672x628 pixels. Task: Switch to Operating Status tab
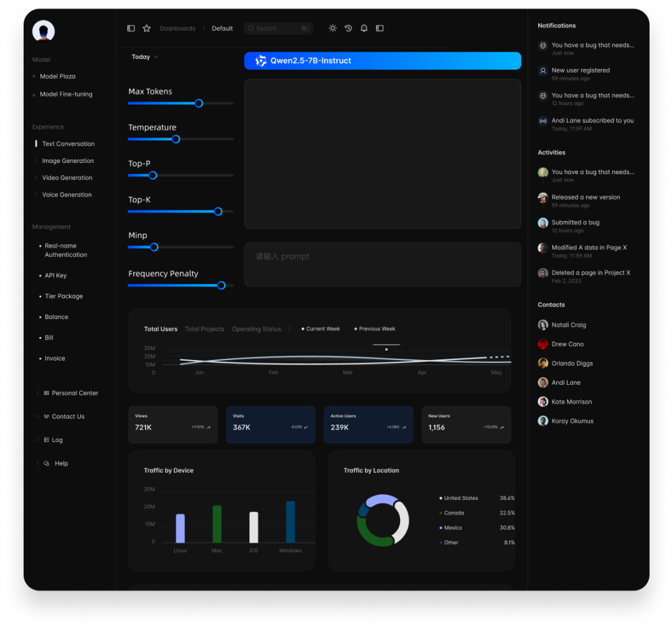(x=257, y=329)
